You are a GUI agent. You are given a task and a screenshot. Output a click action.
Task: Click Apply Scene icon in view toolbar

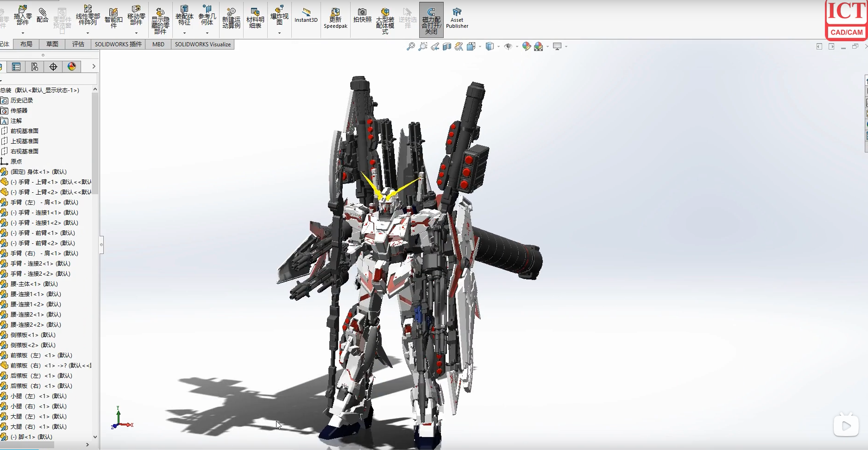pos(539,46)
